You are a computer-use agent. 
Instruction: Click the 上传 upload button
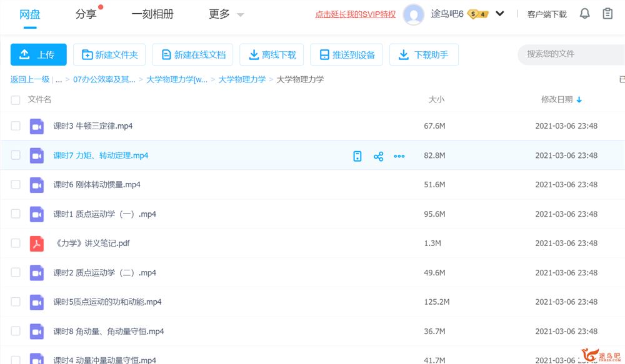(x=39, y=55)
